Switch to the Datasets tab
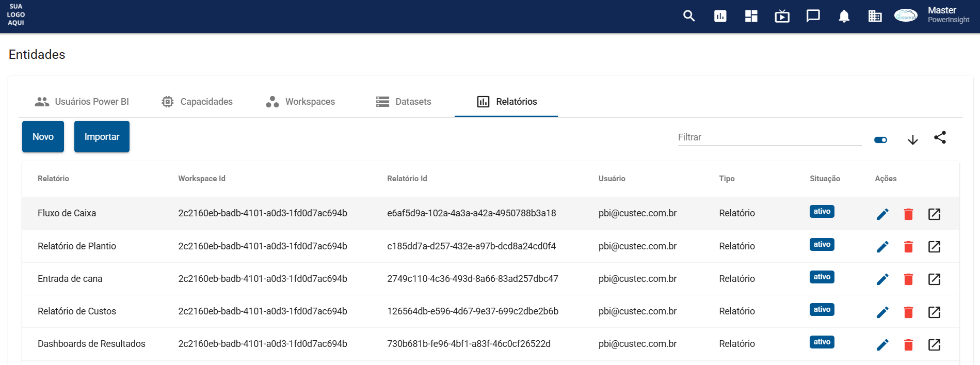Image resolution: width=980 pixels, height=365 pixels. pyautogui.click(x=403, y=102)
